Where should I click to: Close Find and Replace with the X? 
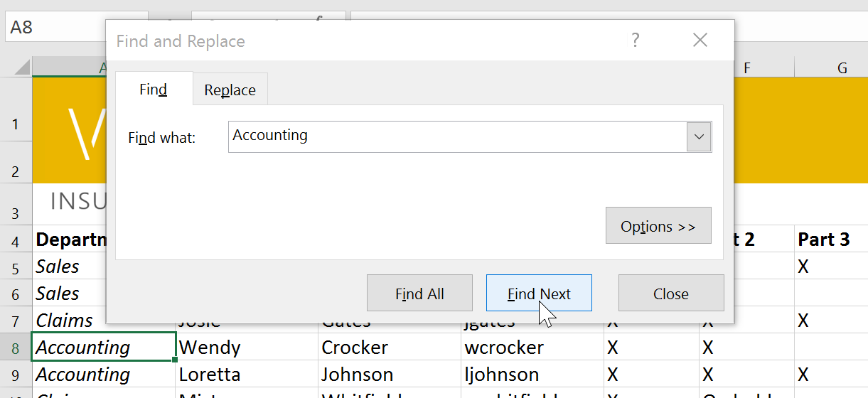[x=700, y=41]
